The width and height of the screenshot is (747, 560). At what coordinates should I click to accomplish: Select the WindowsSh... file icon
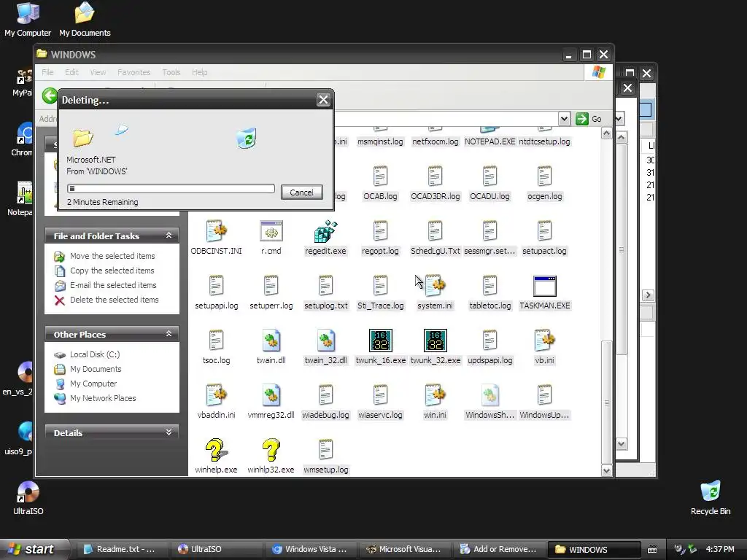(489, 396)
